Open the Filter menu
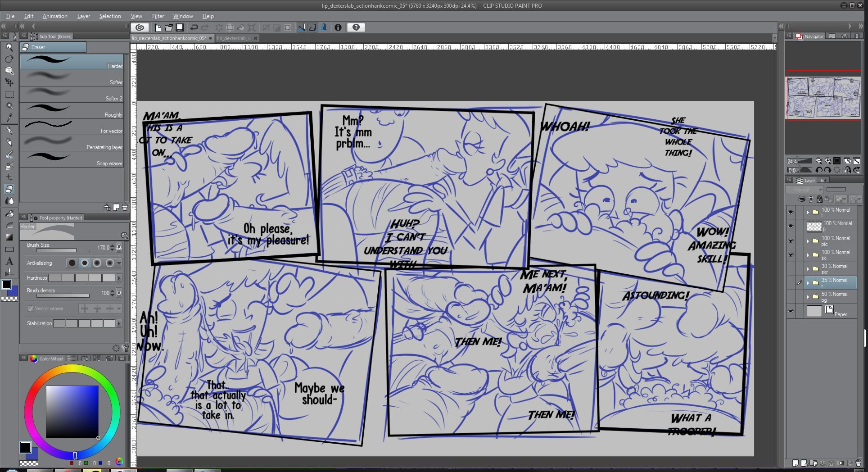The width and height of the screenshot is (868, 472). (158, 16)
